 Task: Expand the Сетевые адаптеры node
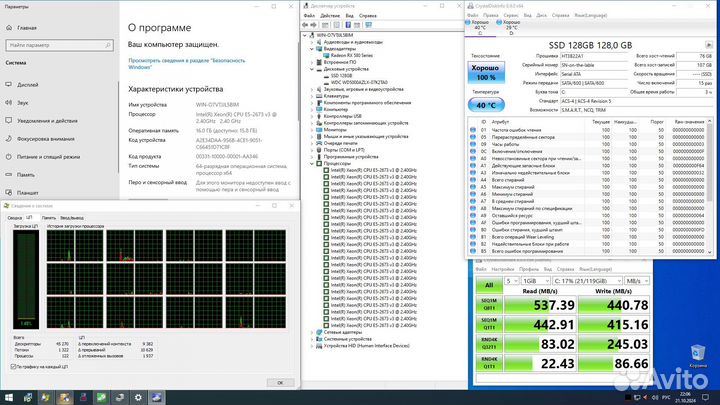pyautogui.click(x=312, y=332)
